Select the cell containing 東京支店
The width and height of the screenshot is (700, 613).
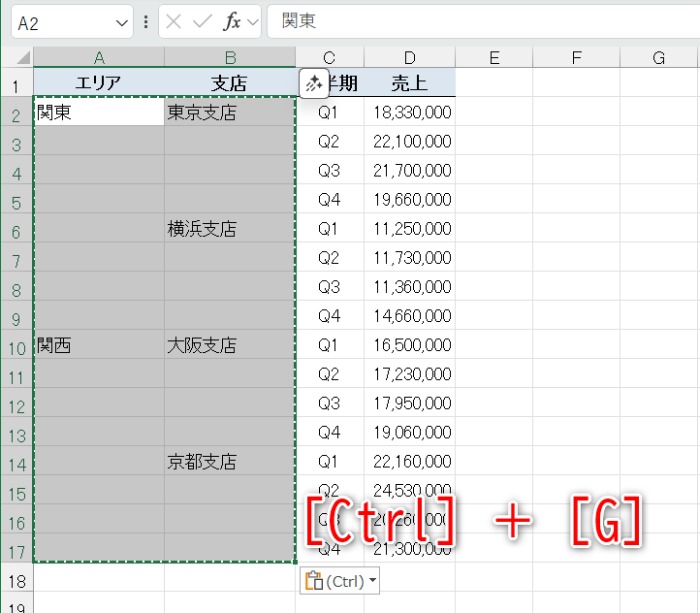[230, 112]
